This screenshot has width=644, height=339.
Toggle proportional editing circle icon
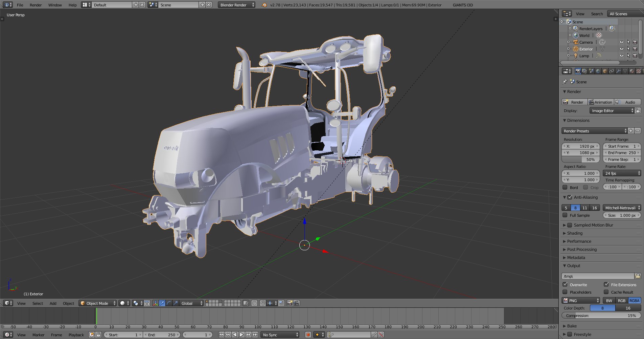coord(254,303)
